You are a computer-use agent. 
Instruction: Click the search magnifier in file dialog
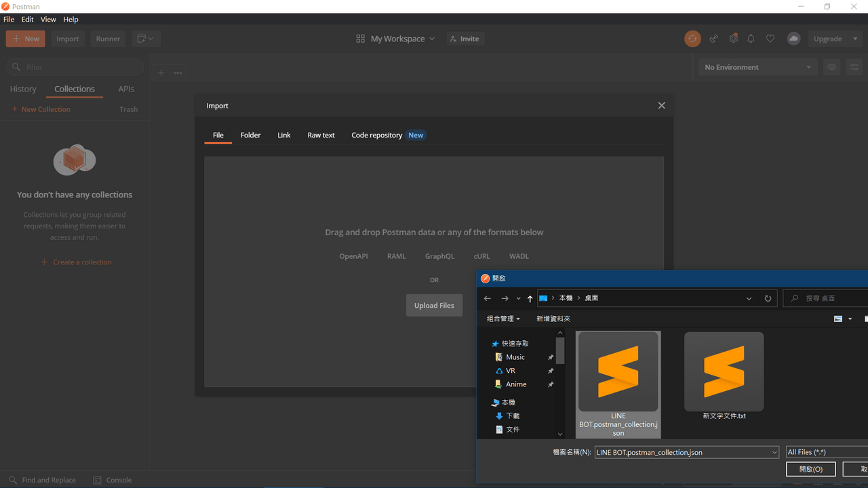click(x=795, y=298)
